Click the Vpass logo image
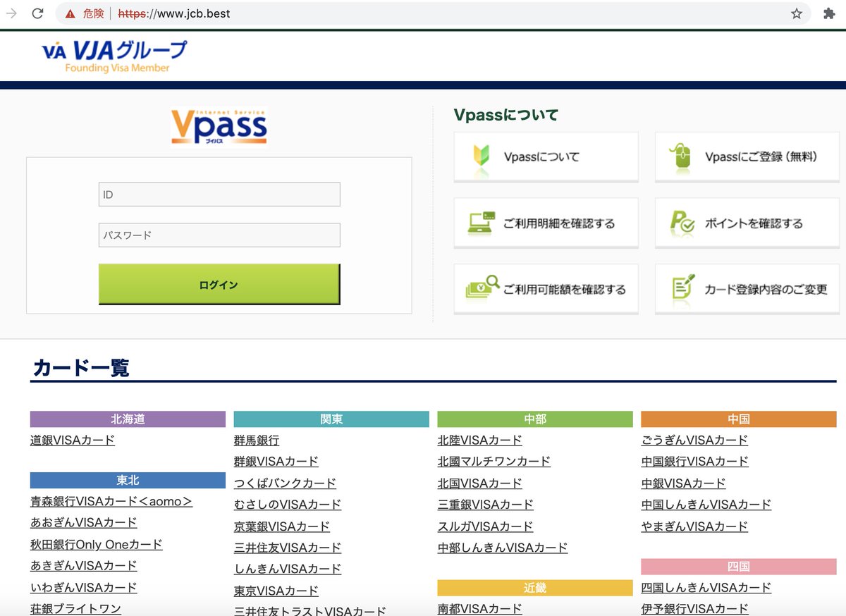Viewport: 846px width, 616px height. 219,127
